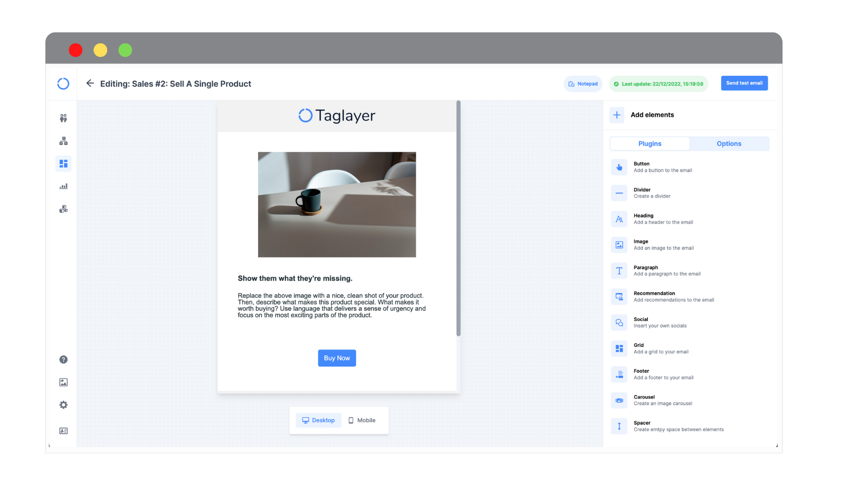Select the Desktop preview tab
868x488 pixels.
coord(318,420)
